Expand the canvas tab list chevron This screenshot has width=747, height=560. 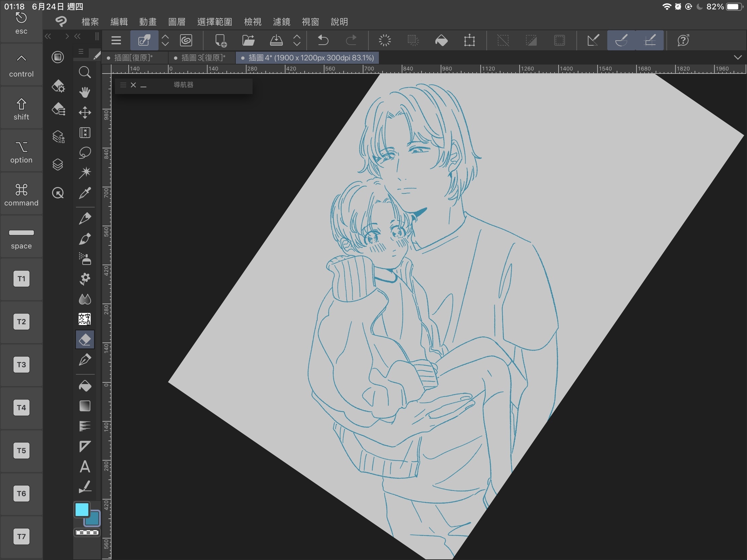pyautogui.click(x=738, y=58)
